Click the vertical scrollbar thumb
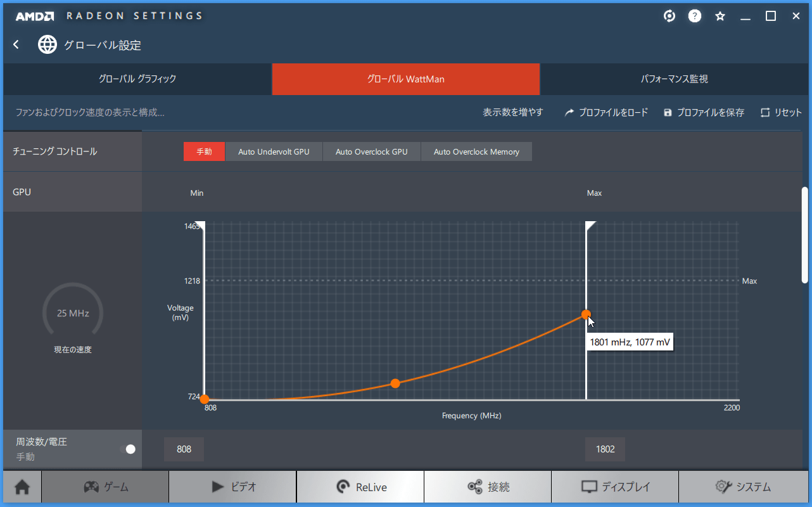 (x=805, y=234)
